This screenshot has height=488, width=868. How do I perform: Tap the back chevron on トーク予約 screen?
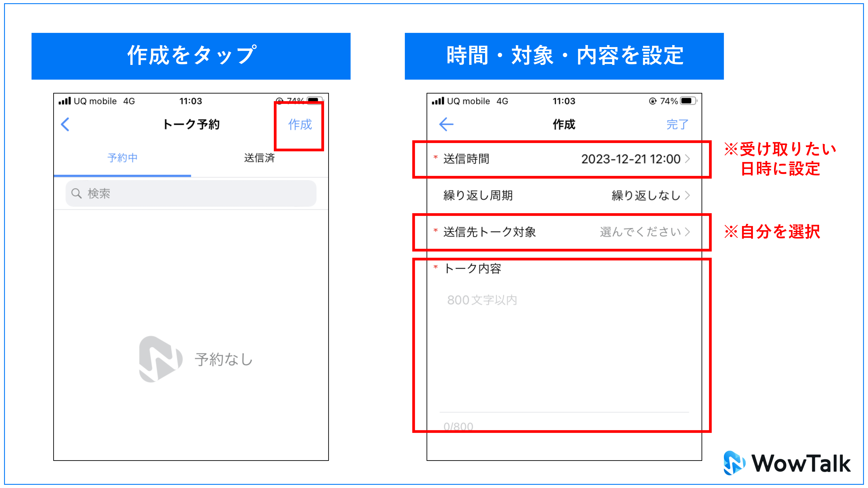[x=65, y=124]
